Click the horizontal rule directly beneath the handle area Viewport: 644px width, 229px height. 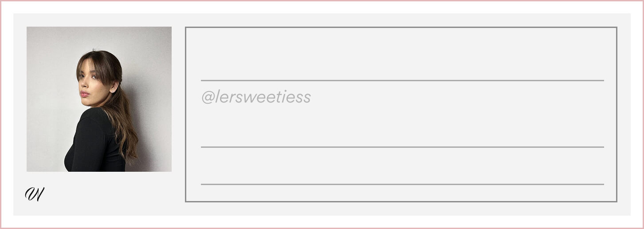click(402, 147)
